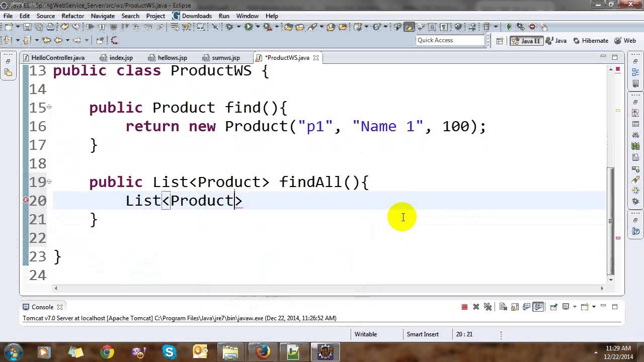
Task: Click the Smart Insert status bar entry
Action: pyautogui.click(x=423, y=334)
